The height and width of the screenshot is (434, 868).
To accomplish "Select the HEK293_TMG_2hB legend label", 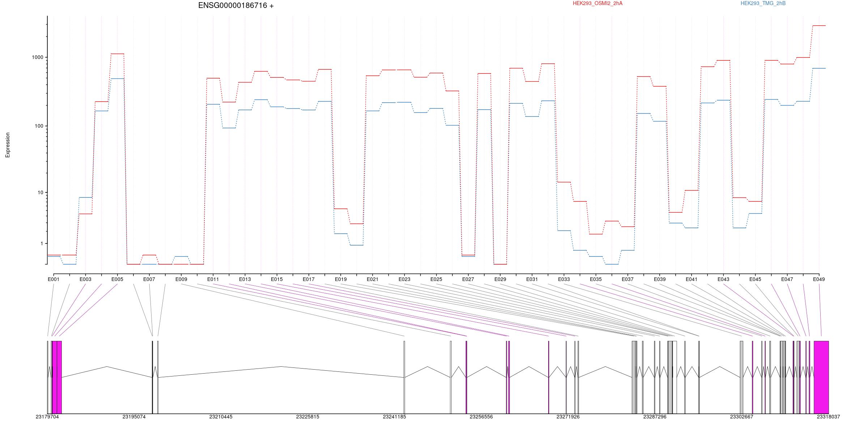I will click(x=763, y=3).
